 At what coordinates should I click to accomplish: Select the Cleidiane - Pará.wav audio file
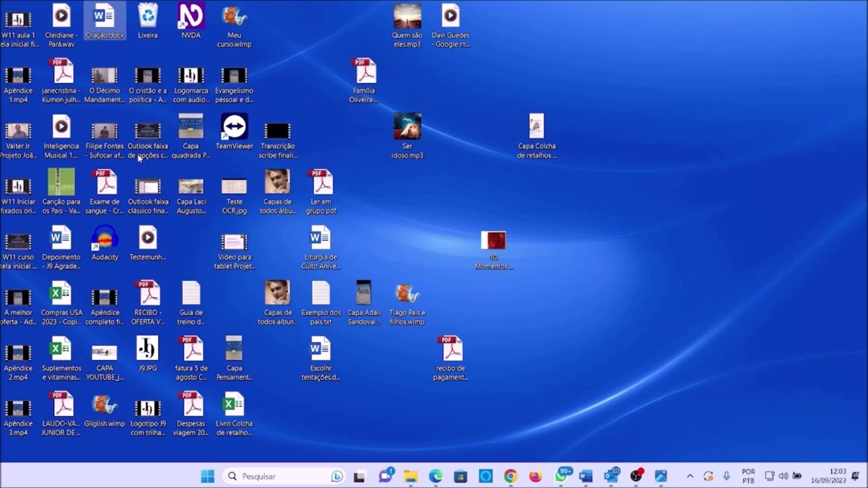61,26
